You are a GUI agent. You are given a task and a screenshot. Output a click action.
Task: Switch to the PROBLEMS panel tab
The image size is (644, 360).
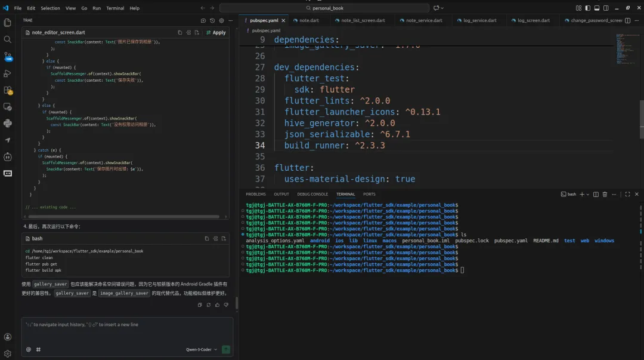coord(256,194)
